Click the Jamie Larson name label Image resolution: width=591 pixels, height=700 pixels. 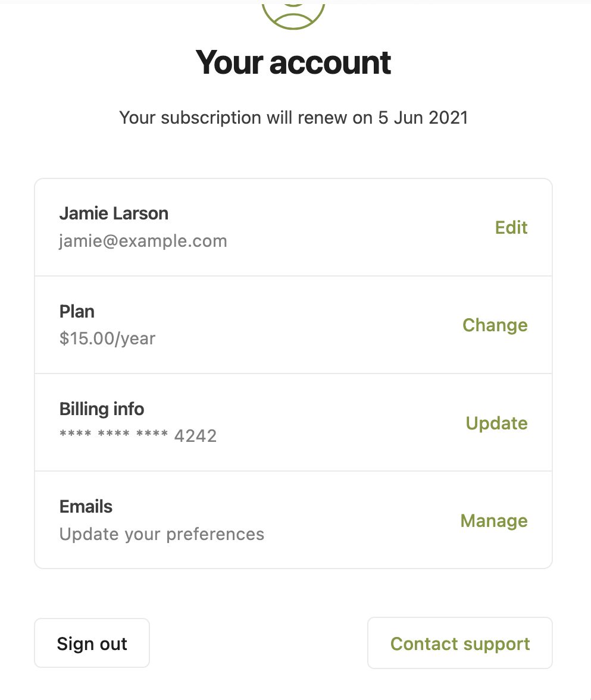point(114,214)
